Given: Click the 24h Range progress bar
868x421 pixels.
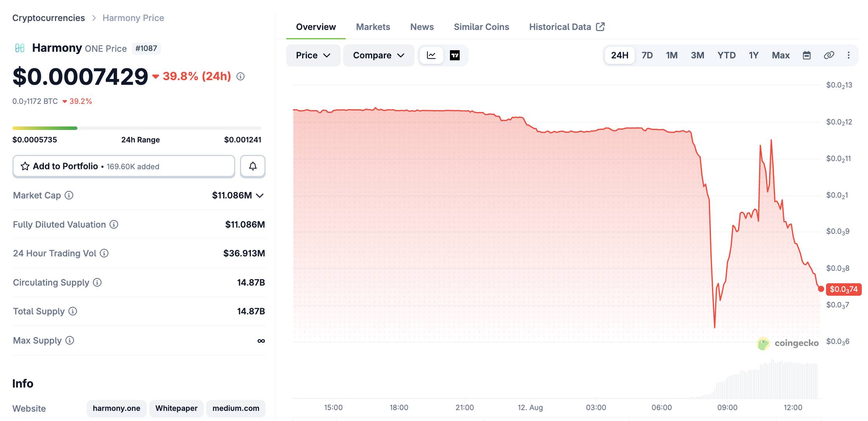Looking at the screenshot, I should point(137,128).
